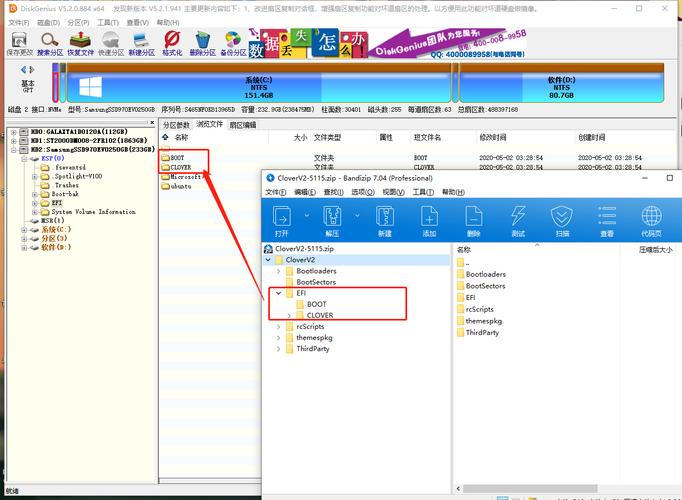Click Bandizip 删除 delete icon
Image resolution: width=682 pixels, height=500 pixels.
474,220
